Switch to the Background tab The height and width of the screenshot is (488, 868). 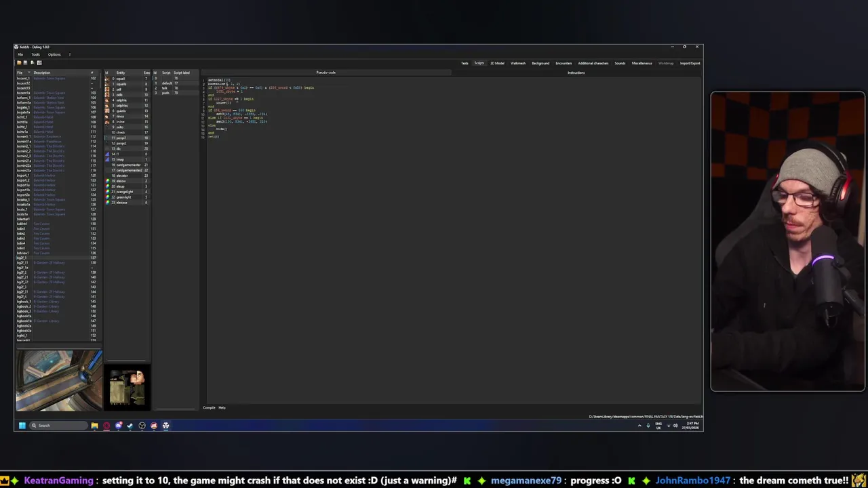point(540,63)
